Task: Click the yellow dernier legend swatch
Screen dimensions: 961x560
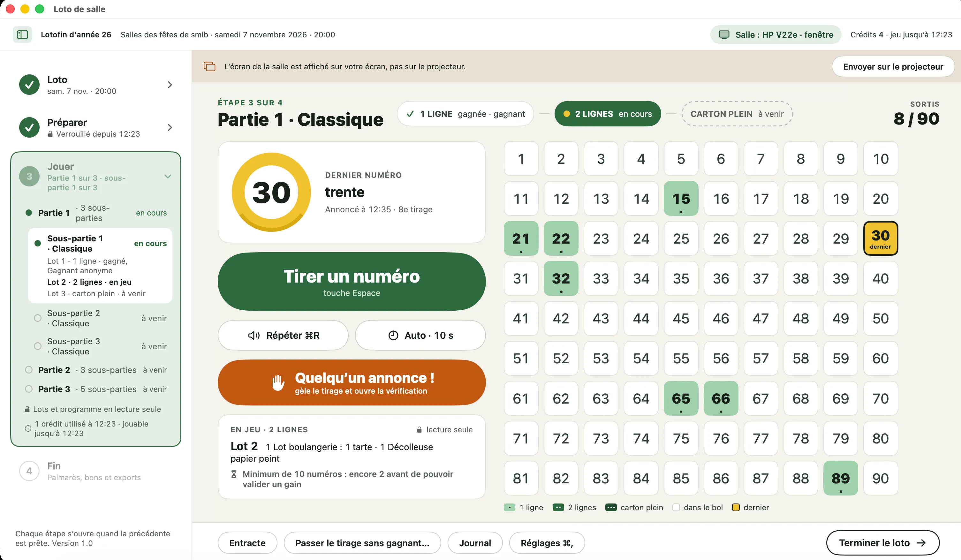Action: click(x=736, y=507)
